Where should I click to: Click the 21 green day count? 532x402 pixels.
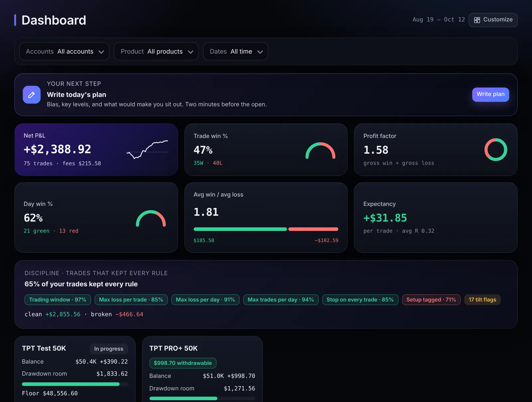(37, 231)
